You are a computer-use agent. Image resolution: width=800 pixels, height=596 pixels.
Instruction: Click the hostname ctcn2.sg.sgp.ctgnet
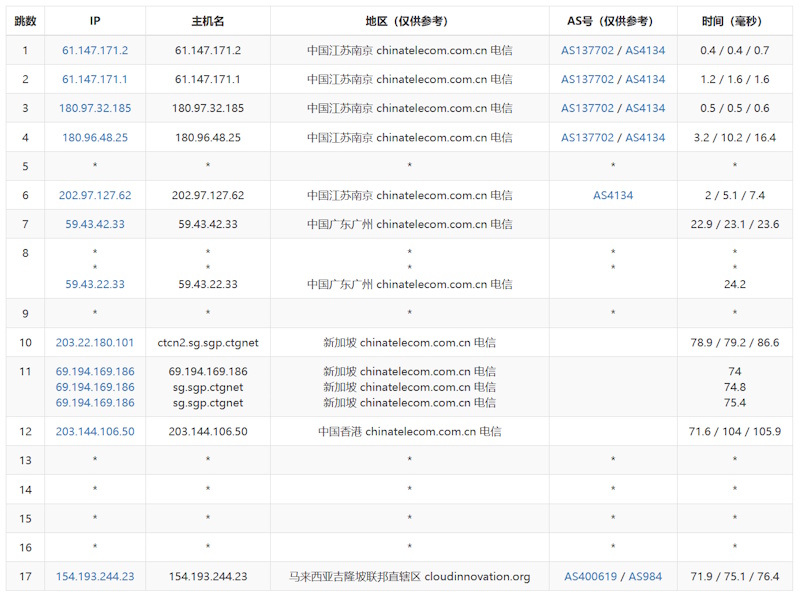click(x=208, y=343)
